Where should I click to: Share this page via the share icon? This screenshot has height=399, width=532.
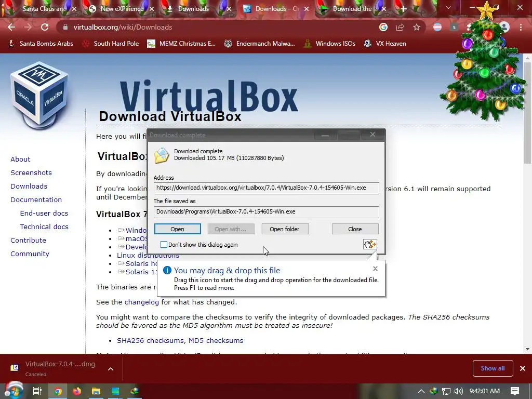pos(400,27)
